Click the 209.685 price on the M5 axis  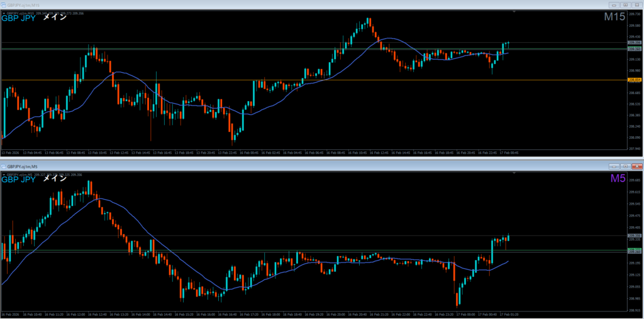click(635, 180)
